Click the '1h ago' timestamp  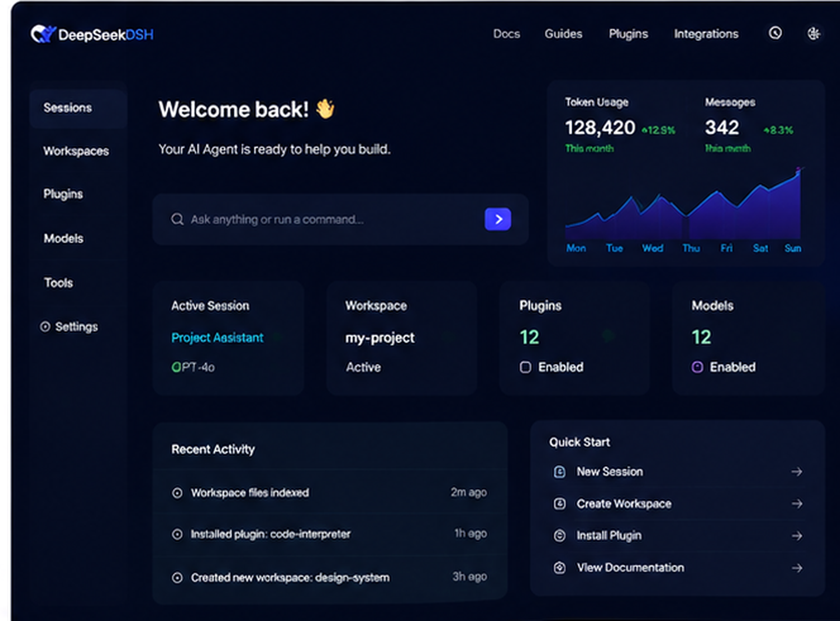tap(470, 534)
